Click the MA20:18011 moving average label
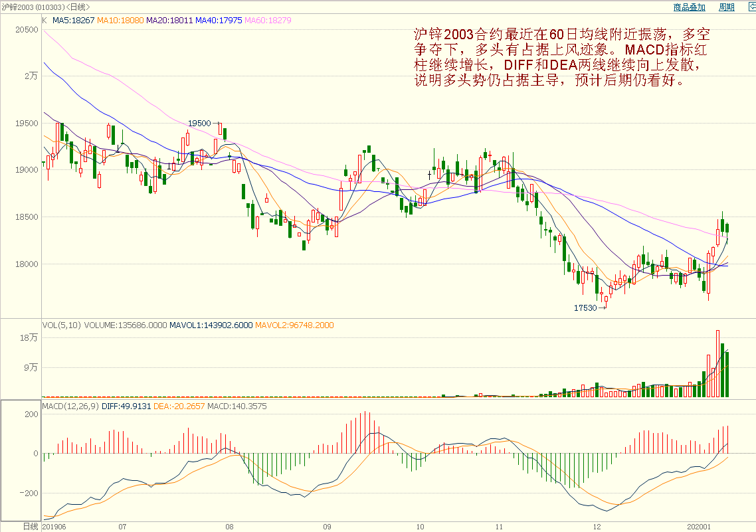The image size is (756, 532). [x=169, y=21]
